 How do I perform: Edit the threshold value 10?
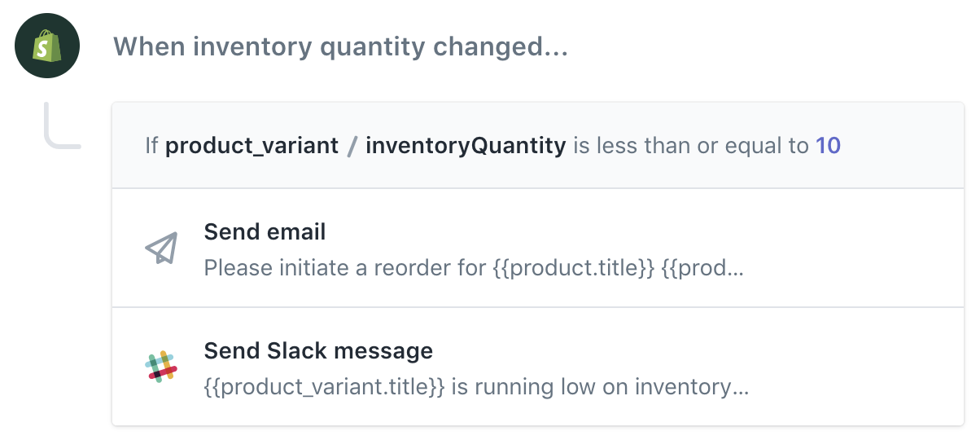pyautogui.click(x=828, y=146)
